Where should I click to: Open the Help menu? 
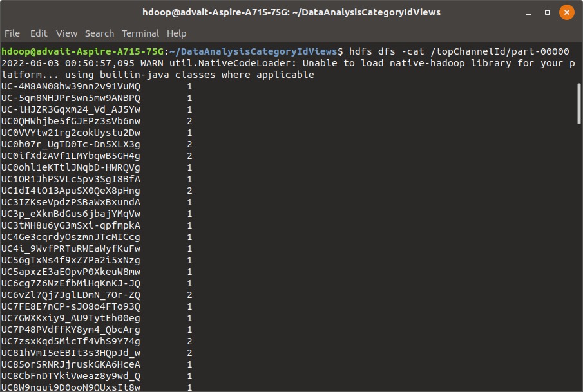176,33
